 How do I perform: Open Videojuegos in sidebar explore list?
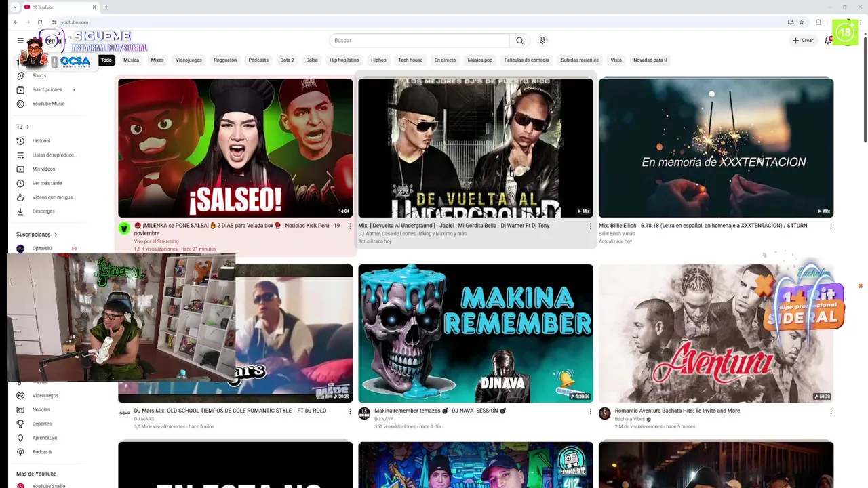click(x=45, y=395)
